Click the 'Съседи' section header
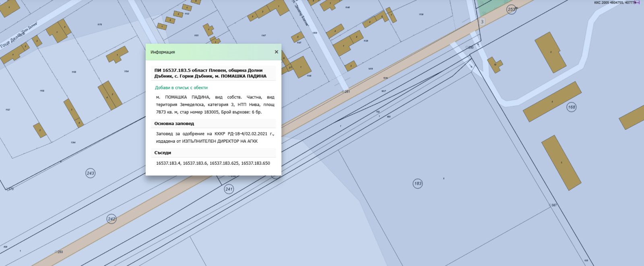 (x=163, y=153)
